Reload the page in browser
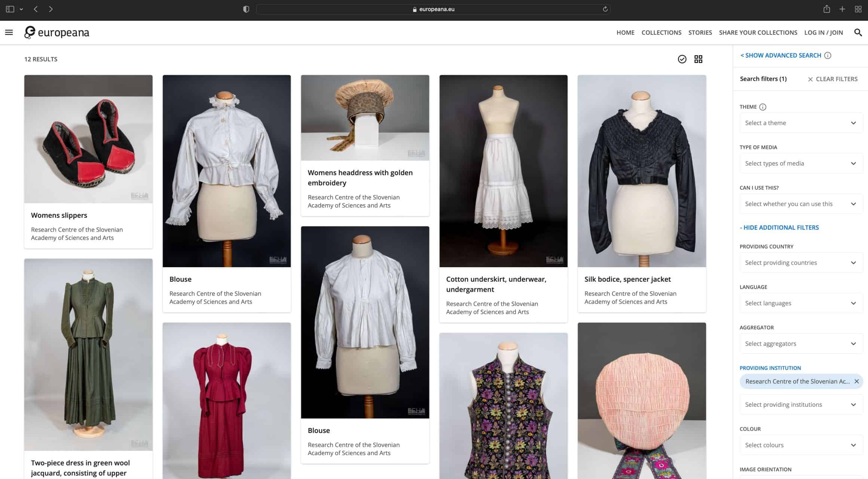 605,9
